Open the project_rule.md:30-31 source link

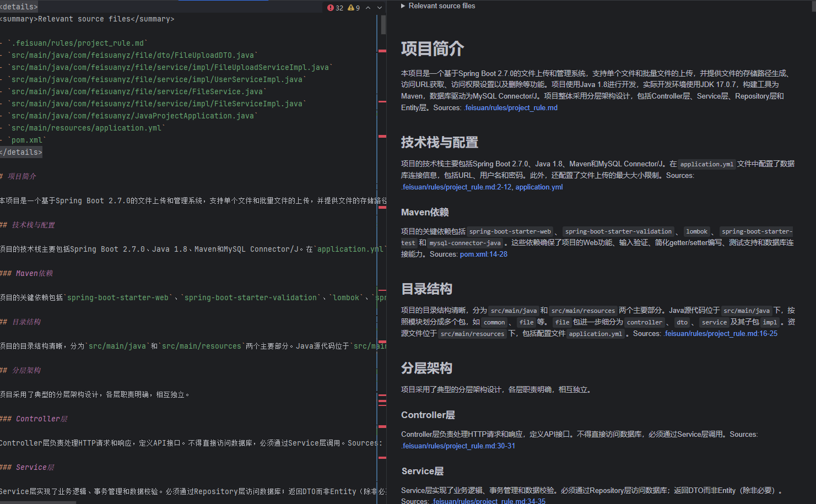[458, 446]
